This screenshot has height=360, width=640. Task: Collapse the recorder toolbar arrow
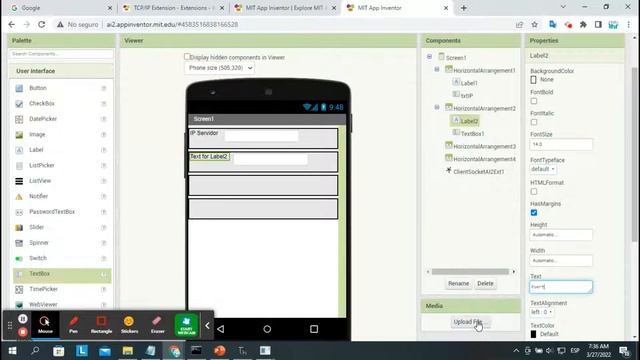pos(207,325)
